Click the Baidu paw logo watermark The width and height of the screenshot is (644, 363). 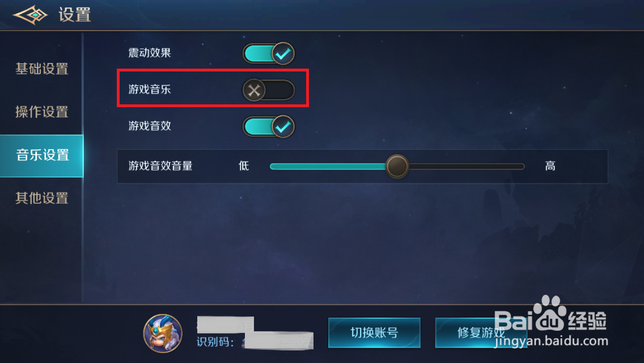pyautogui.click(x=550, y=313)
